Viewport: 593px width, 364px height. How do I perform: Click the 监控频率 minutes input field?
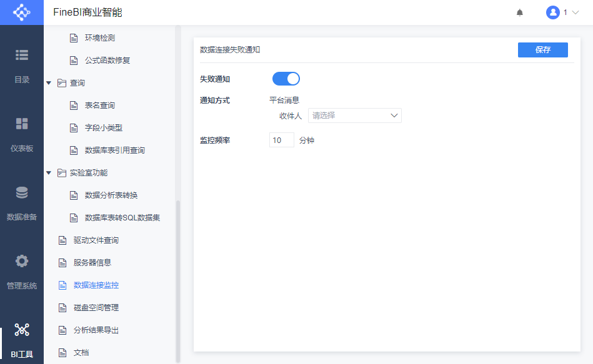tap(281, 140)
